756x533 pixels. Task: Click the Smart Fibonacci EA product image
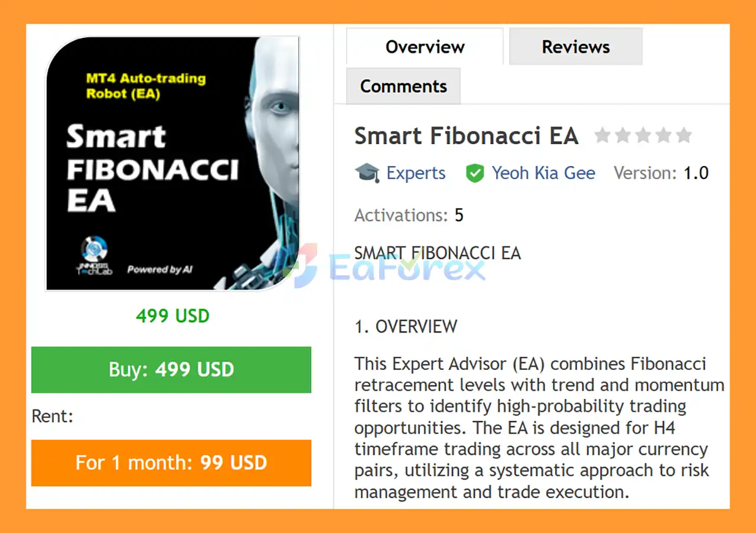(172, 163)
